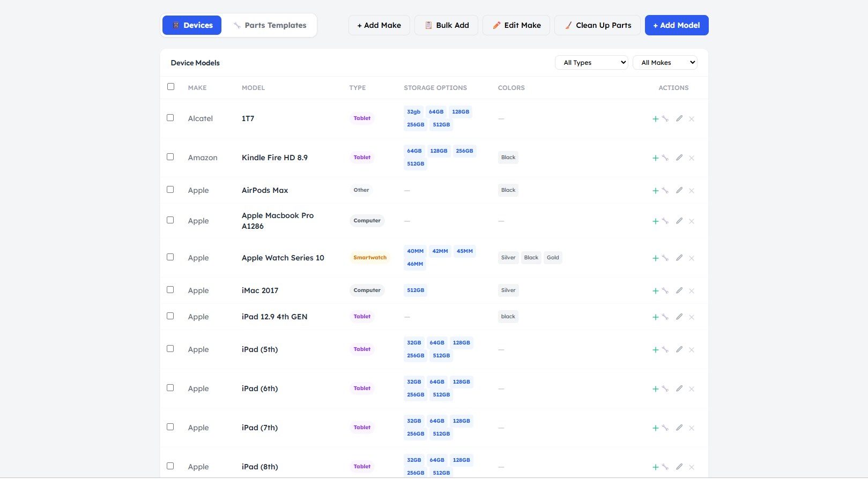
Task: Click the green plus icon for Alcatel 1T7
Action: pyautogui.click(x=655, y=119)
